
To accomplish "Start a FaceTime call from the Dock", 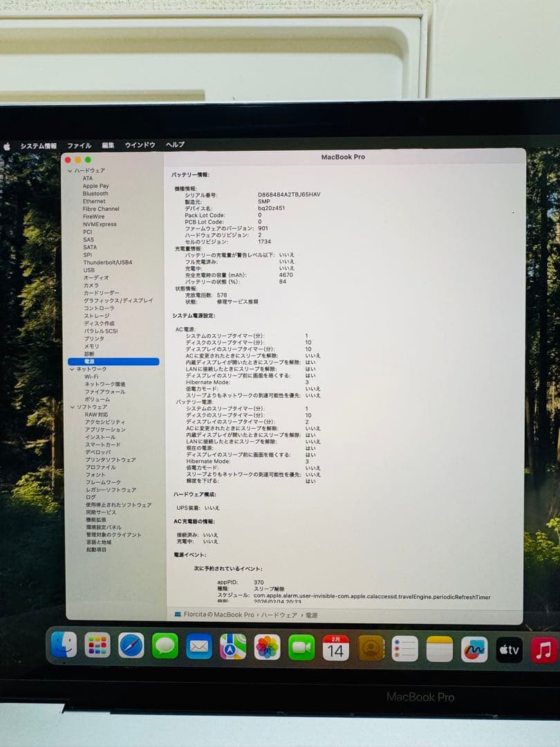I will click(303, 649).
